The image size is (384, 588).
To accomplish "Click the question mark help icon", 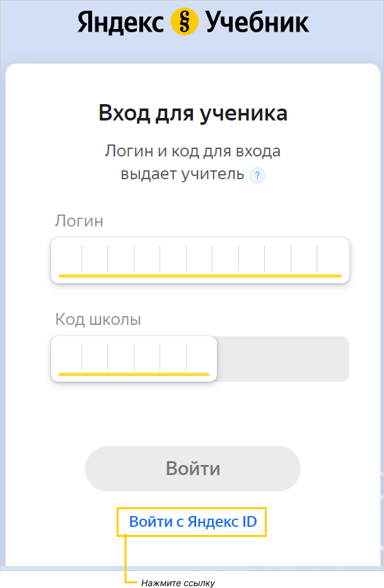I will coord(257,175).
